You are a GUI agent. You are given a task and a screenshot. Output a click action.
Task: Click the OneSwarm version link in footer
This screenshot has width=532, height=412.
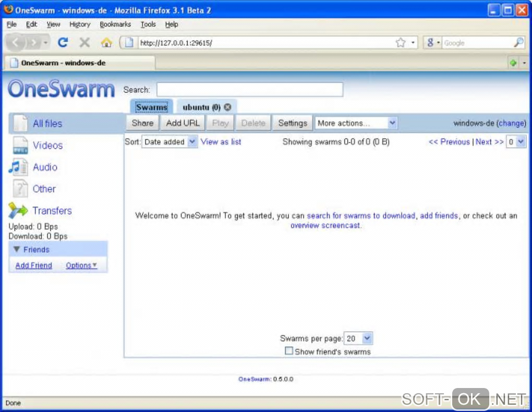coord(255,379)
